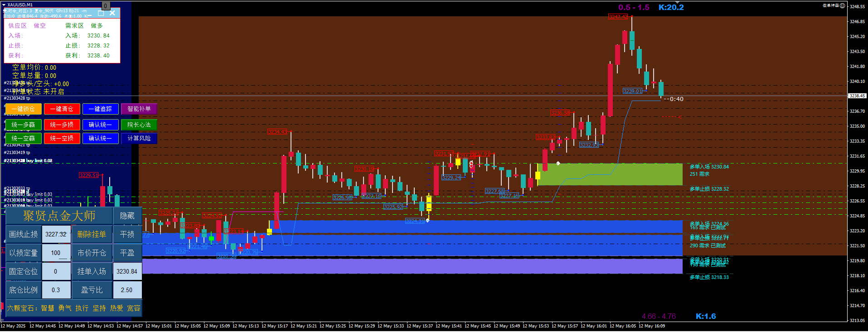Click the 盈亏比 button

pyautogui.click(x=92, y=290)
